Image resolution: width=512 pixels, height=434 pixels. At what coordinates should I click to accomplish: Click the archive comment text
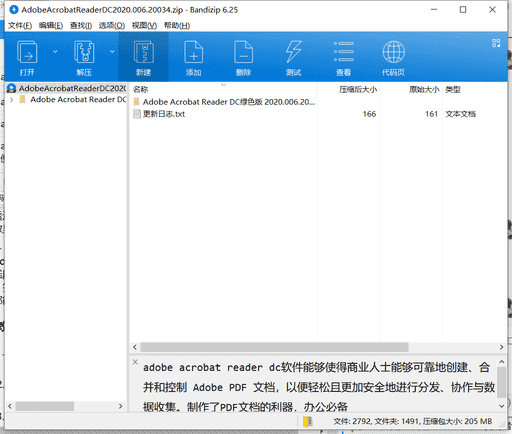pos(319,387)
